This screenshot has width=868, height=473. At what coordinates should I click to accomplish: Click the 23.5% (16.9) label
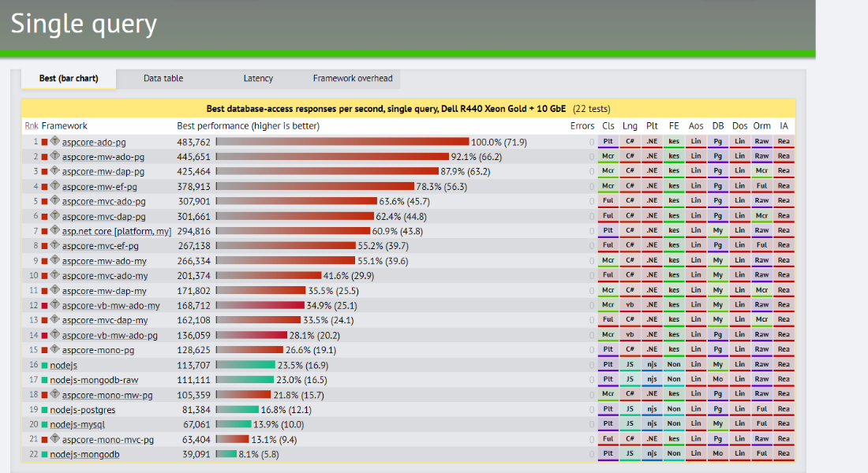303,366
